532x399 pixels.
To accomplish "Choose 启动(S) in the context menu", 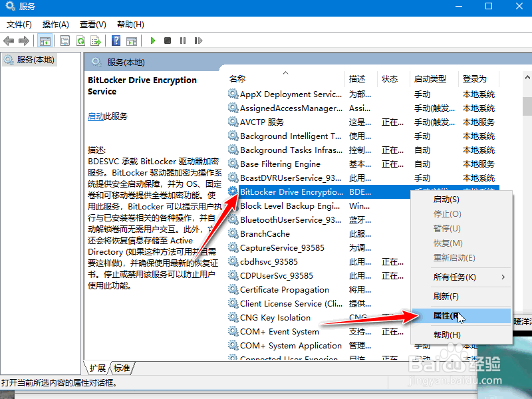I will click(x=461, y=199).
